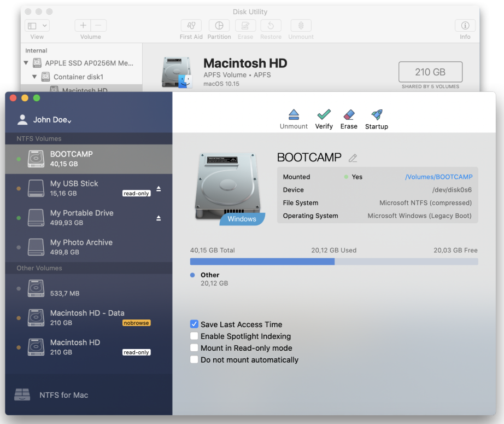Click the Verify checkmark icon
504x424 pixels.
[x=324, y=114]
